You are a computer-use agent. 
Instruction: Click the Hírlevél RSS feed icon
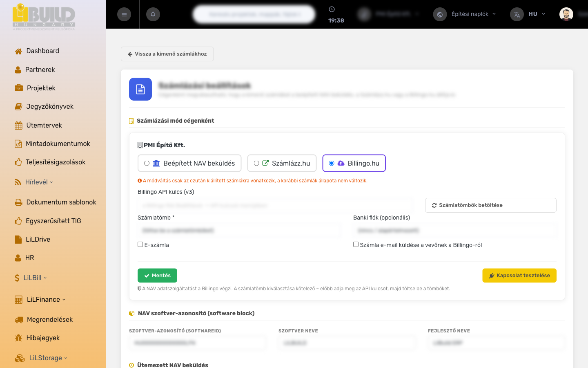coord(18,182)
